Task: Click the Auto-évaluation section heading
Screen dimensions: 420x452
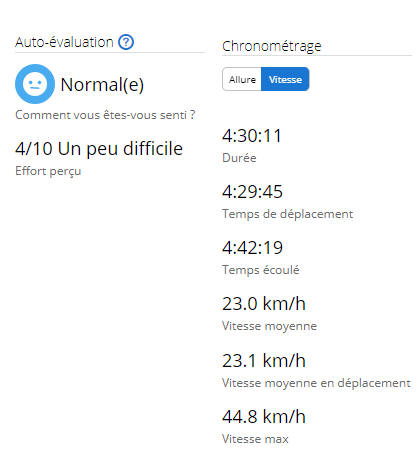Action: click(64, 42)
